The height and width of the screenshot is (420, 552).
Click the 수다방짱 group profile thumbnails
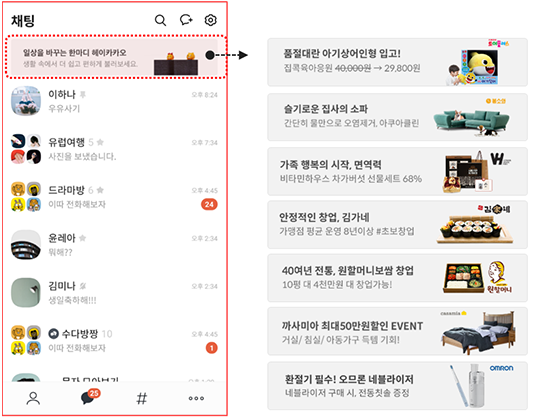tap(26, 340)
